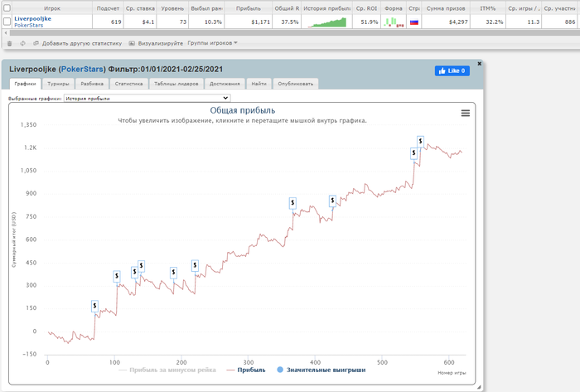Click the refresh arrows icon beside the trash
This screenshot has height=392, width=580.
[22, 43]
